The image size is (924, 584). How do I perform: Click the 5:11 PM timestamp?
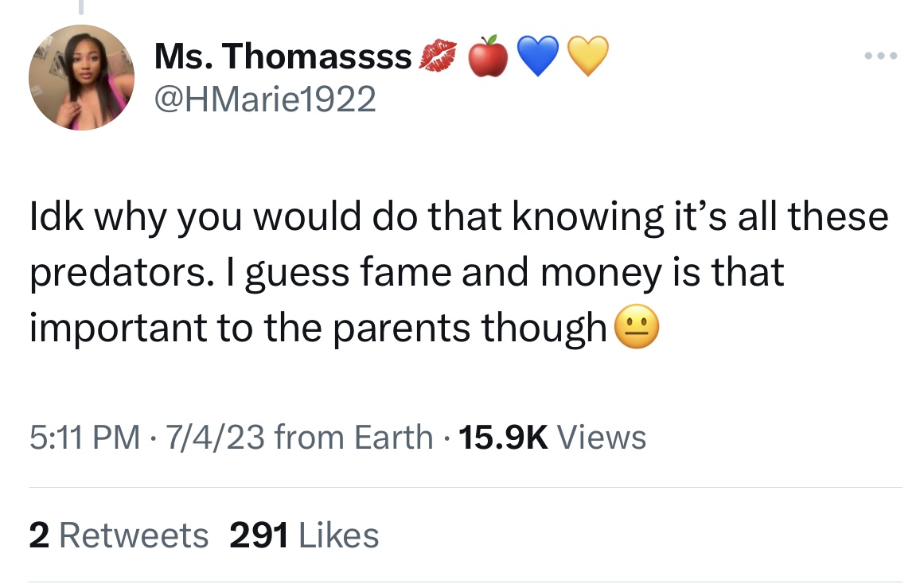tap(85, 436)
